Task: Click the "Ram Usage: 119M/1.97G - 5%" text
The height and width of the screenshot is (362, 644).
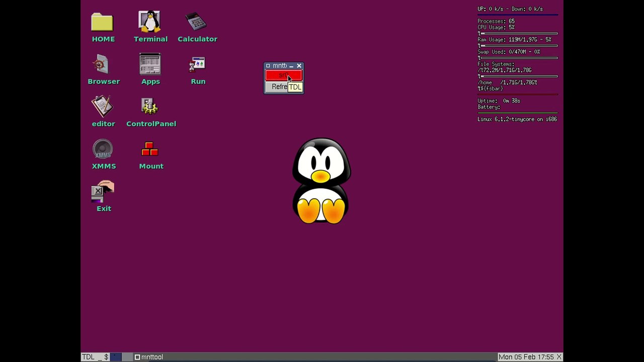Action: pyautogui.click(x=514, y=39)
